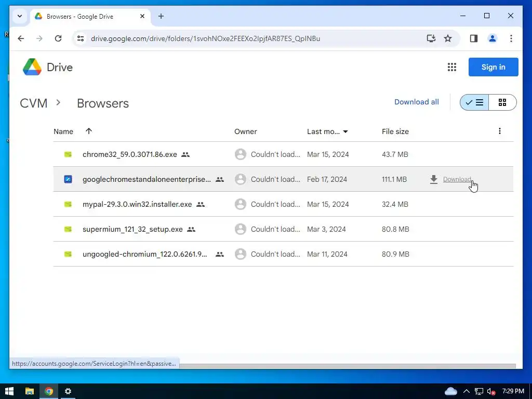Click the Google Drive logo

pos(32,67)
